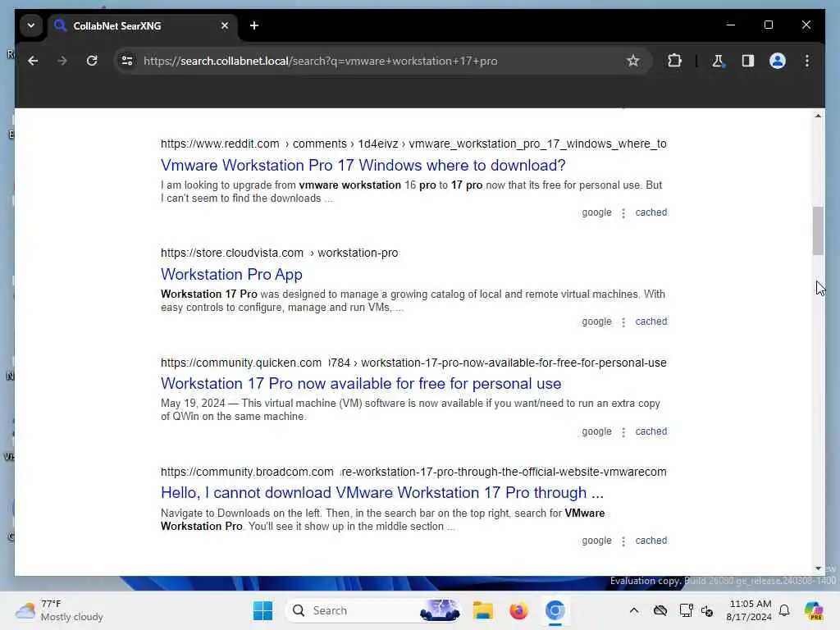Open the Extensions puzzle icon
Image resolution: width=840 pixels, height=630 pixels.
coord(674,61)
